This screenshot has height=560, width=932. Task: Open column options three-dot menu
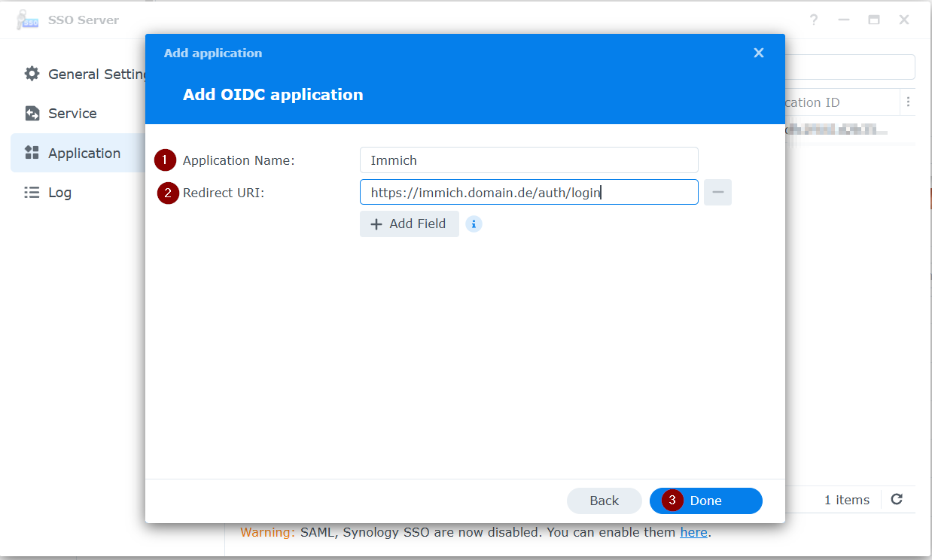click(908, 102)
